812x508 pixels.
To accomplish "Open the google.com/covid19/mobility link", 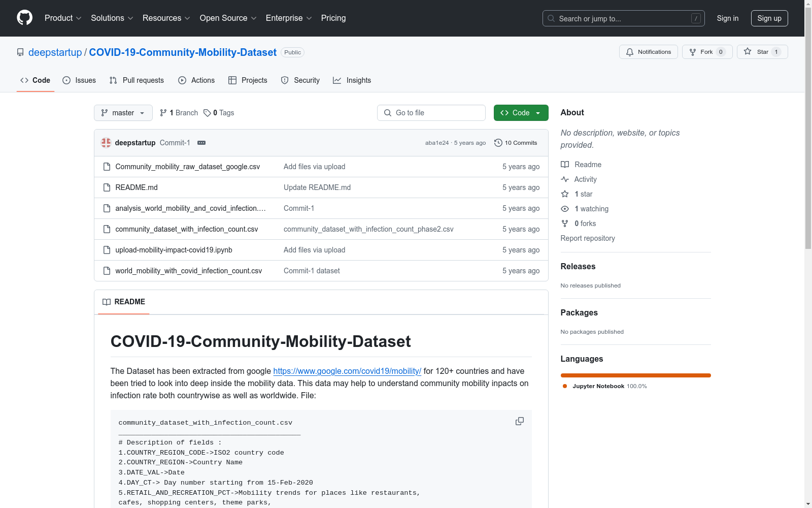I will pos(347,371).
